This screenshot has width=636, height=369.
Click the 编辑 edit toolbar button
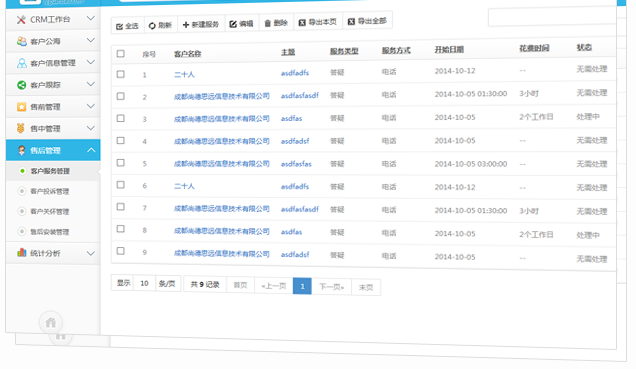[241, 24]
